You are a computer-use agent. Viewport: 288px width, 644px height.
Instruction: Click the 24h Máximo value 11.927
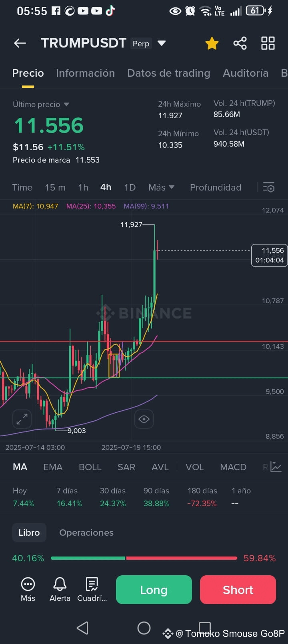tap(170, 115)
